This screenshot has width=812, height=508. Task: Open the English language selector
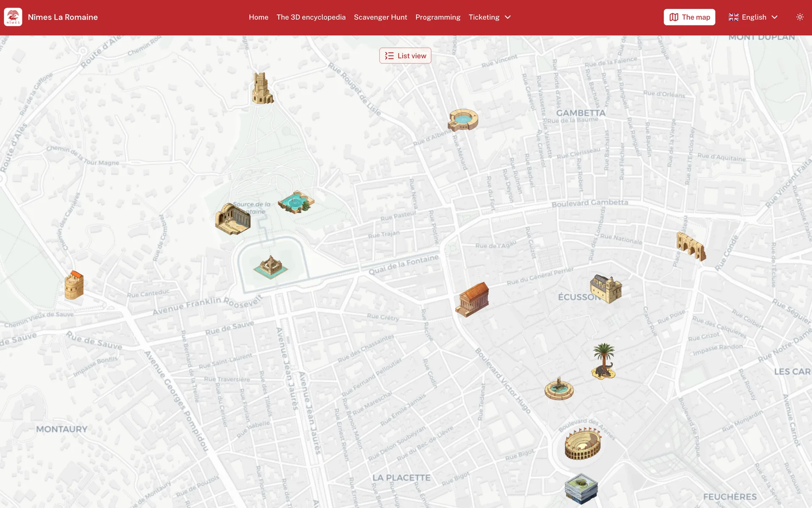(753, 17)
